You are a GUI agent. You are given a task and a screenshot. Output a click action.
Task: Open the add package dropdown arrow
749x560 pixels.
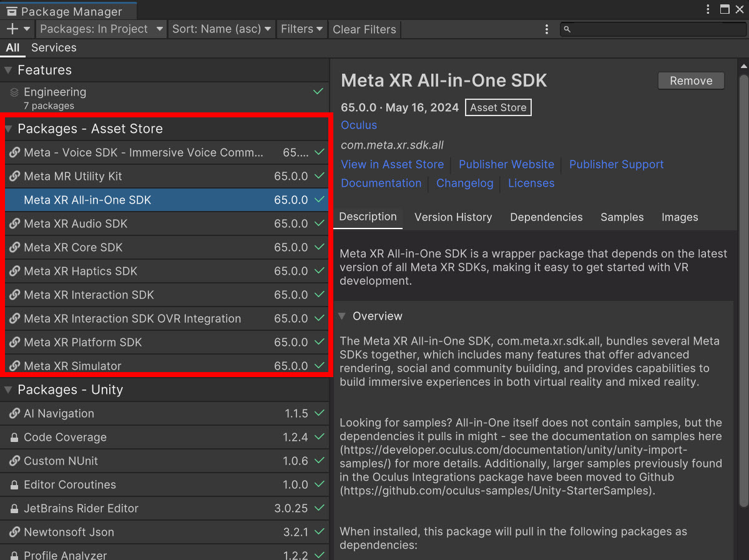[27, 29]
